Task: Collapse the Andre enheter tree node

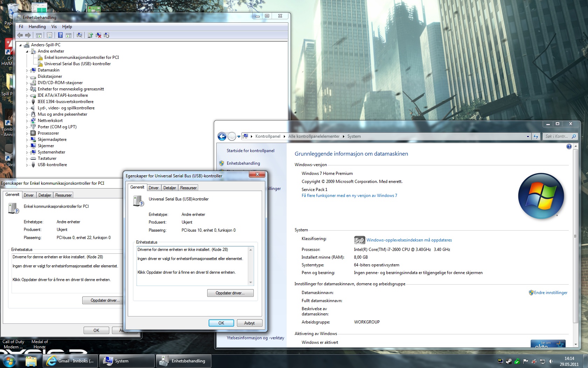Action: click(x=27, y=51)
